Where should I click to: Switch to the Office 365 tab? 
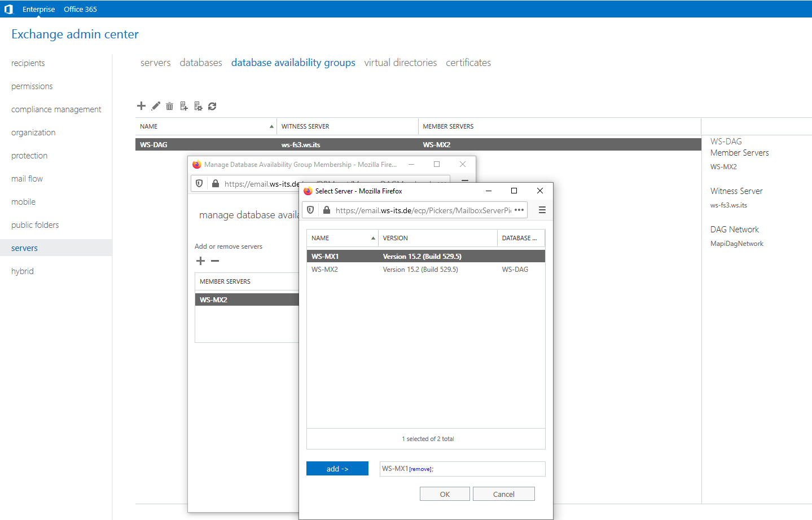pos(80,9)
